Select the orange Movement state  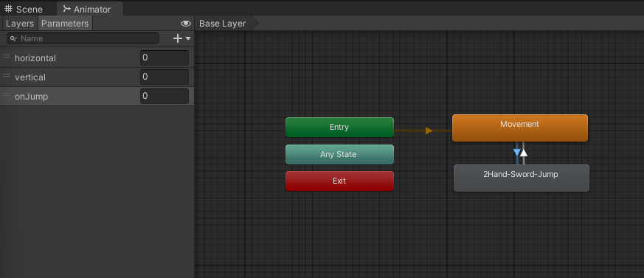pyautogui.click(x=520, y=128)
